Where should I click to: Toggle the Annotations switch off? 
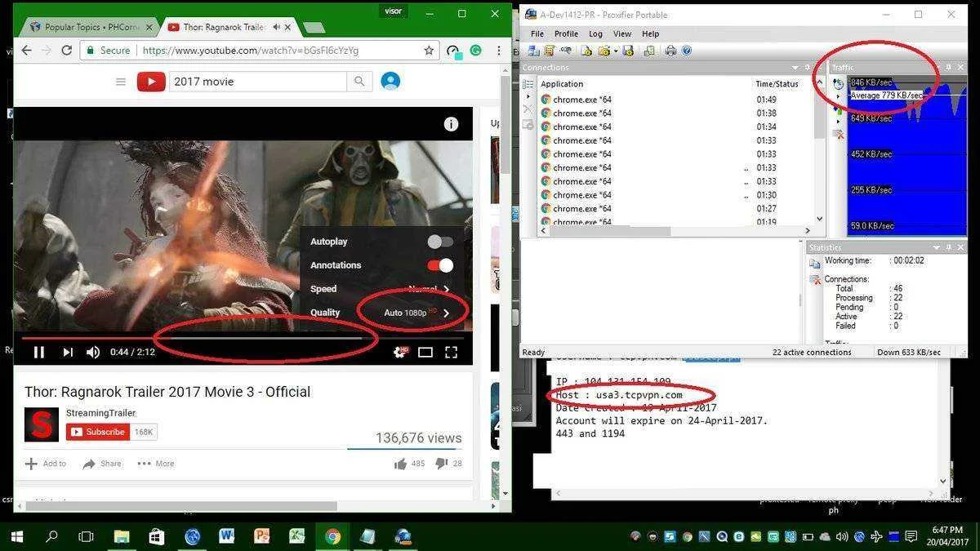pos(440,265)
